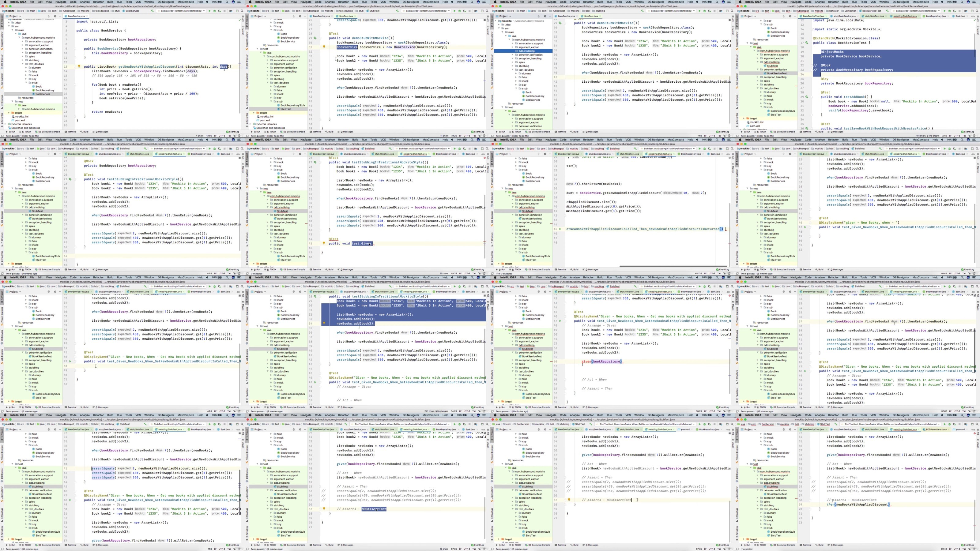Toggle Project side tab in BDDAssertions.class-tab window
This screenshot has height=551, width=980.
(737, 435)
